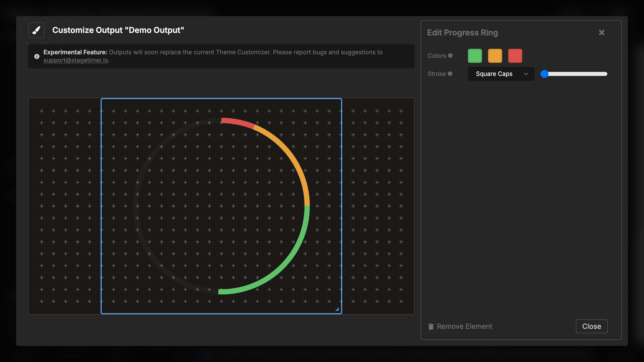Open the orange color swatch
The height and width of the screenshot is (362, 644).
[x=495, y=56]
